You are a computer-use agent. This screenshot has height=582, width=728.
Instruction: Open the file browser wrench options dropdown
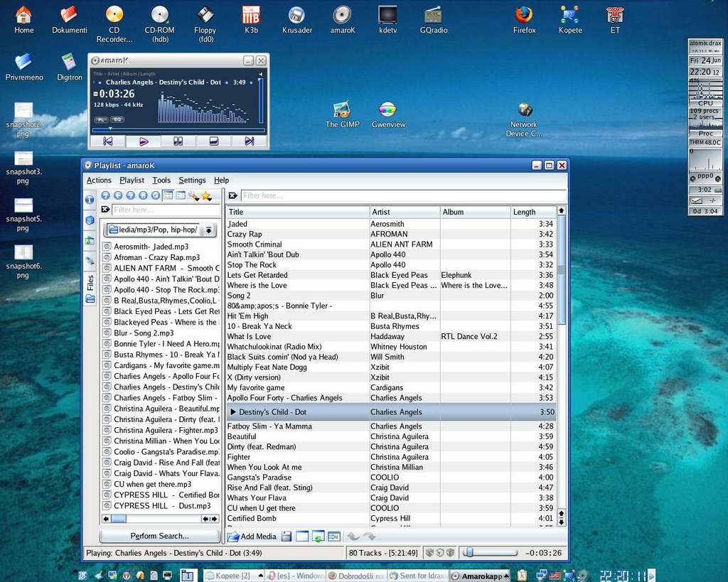[193, 196]
